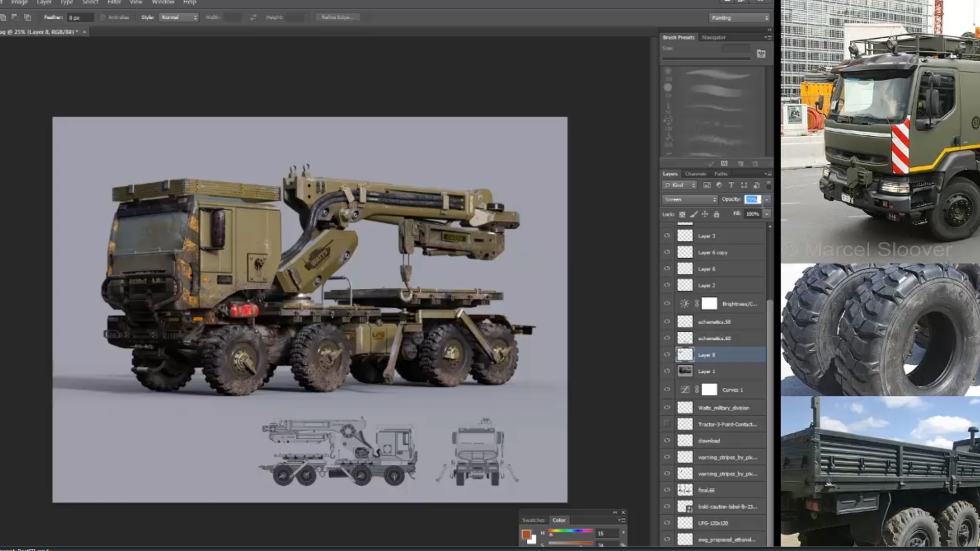Show the Tractor-3-Point-Contact layer

[667, 424]
